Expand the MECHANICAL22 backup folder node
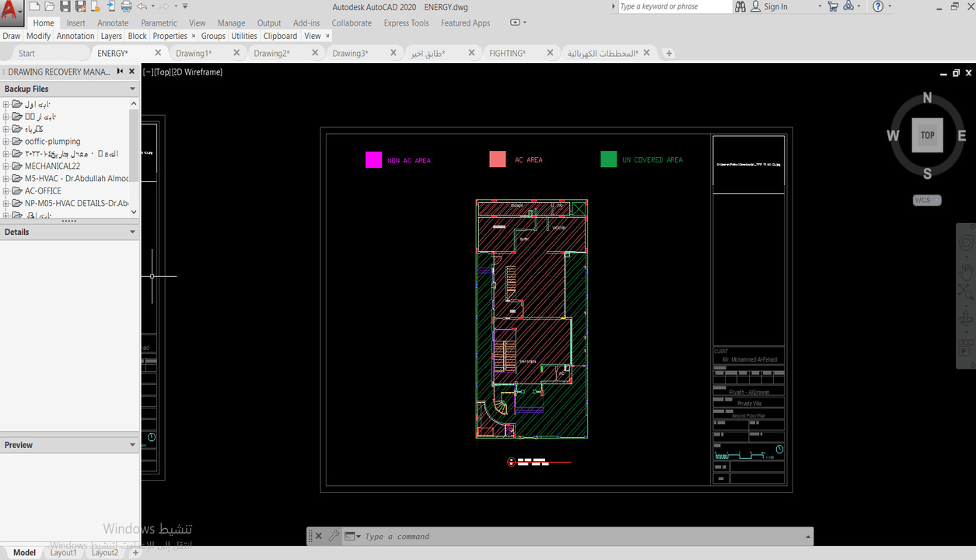 6,166
